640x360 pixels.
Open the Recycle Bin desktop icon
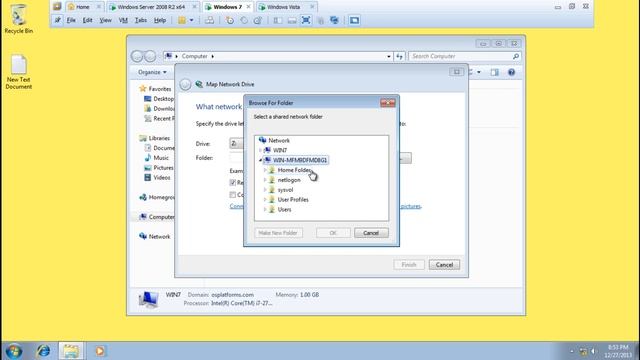pyautogui.click(x=19, y=19)
